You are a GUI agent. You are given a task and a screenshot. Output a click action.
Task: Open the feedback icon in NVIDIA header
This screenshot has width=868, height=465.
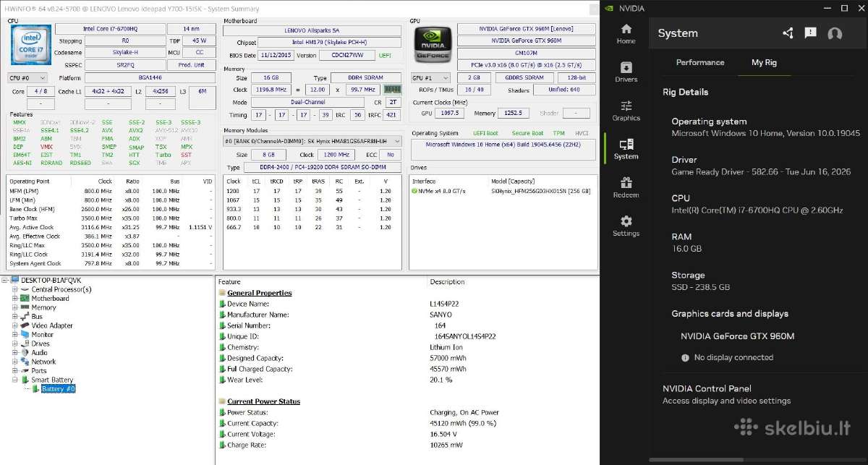point(811,33)
